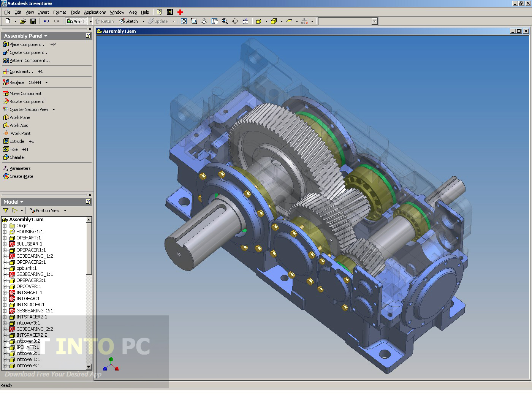
Task: Select INTSHAFT:1 in model tree
Action: (x=29, y=293)
